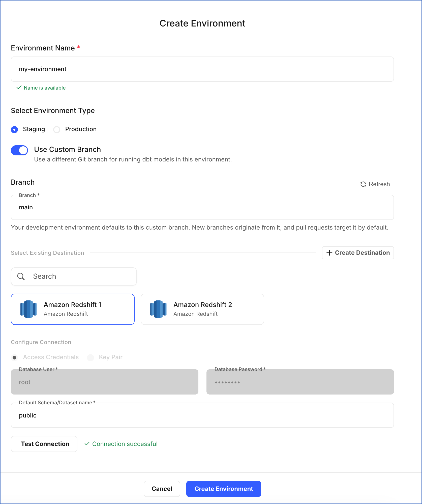
Task: Click the Refresh branches icon
Action: point(363,184)
